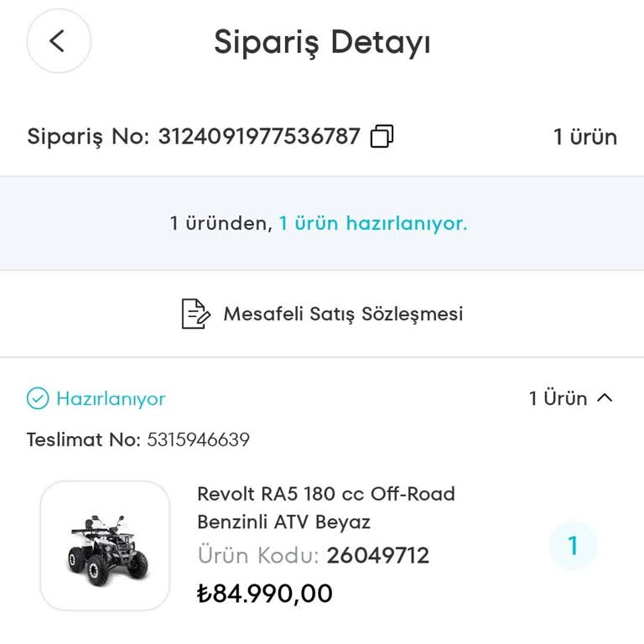The width and height of the screenshot is (644, 644).
Task: Collapse the product list with chevron arrow
Action: tap(605, 398)
